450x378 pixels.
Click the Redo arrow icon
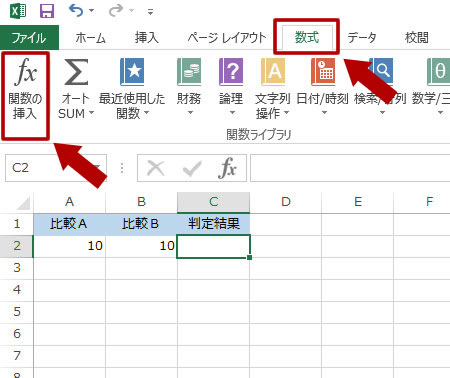pyautogui.click(x=116, y=11)
